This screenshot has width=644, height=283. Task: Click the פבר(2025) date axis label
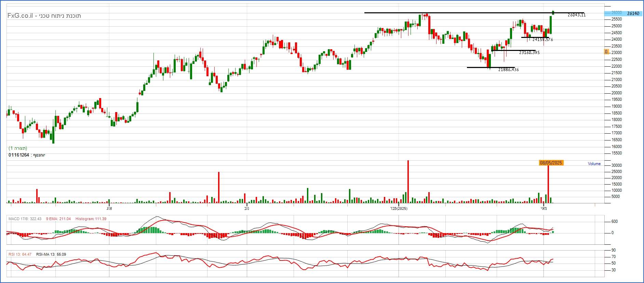coord(399,208)
